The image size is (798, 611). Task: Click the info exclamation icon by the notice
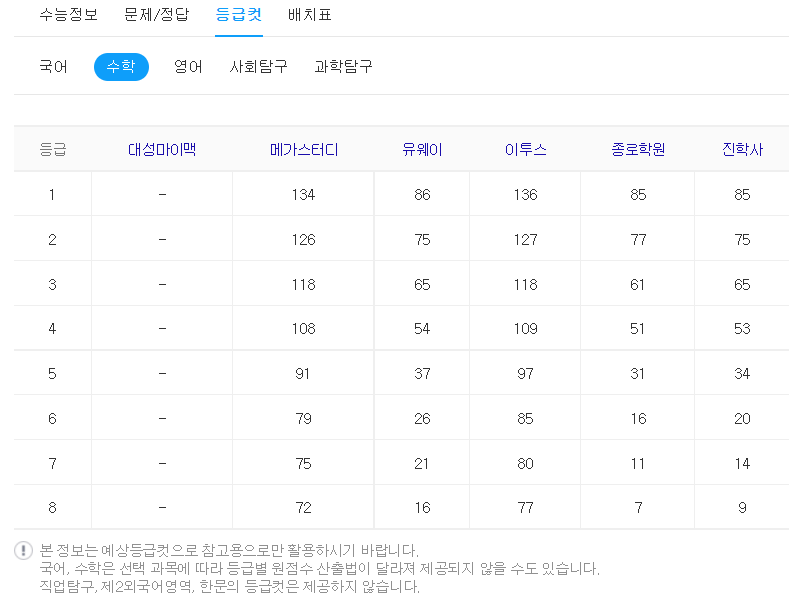[23, 550]
